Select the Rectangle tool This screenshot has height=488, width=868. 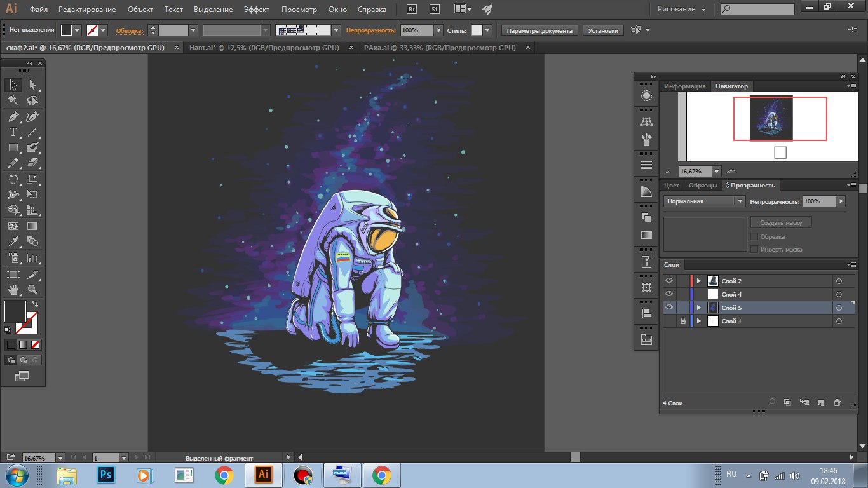coord(13,147)
